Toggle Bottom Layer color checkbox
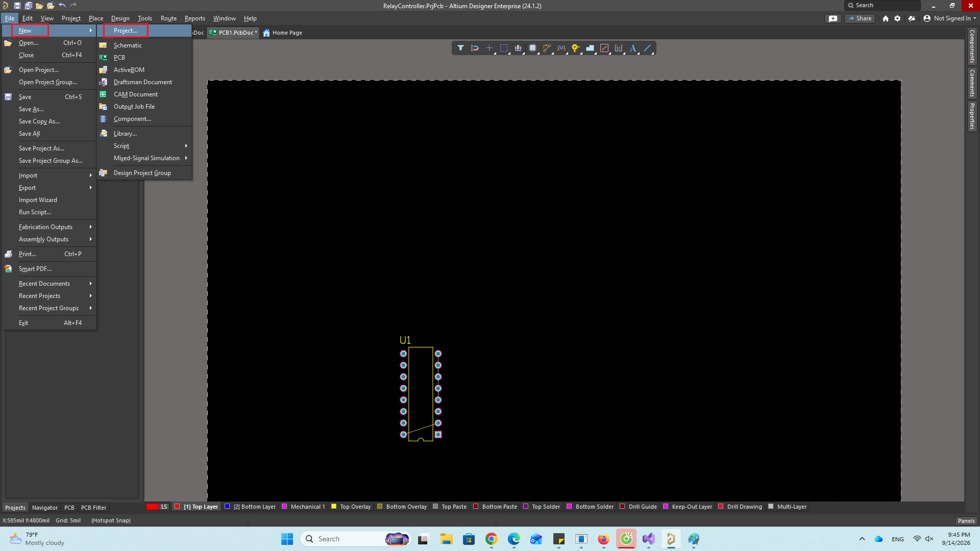The width and height of the screenshot is (980, 551). (227, 507)
